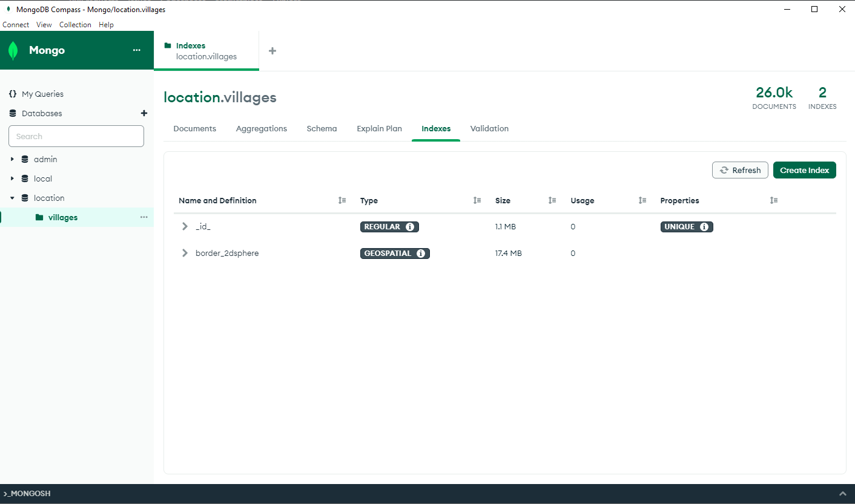This screenshot has height=504, width=855.
Task: Click the Databases stack icon
Action: click(x=13, y=113)
